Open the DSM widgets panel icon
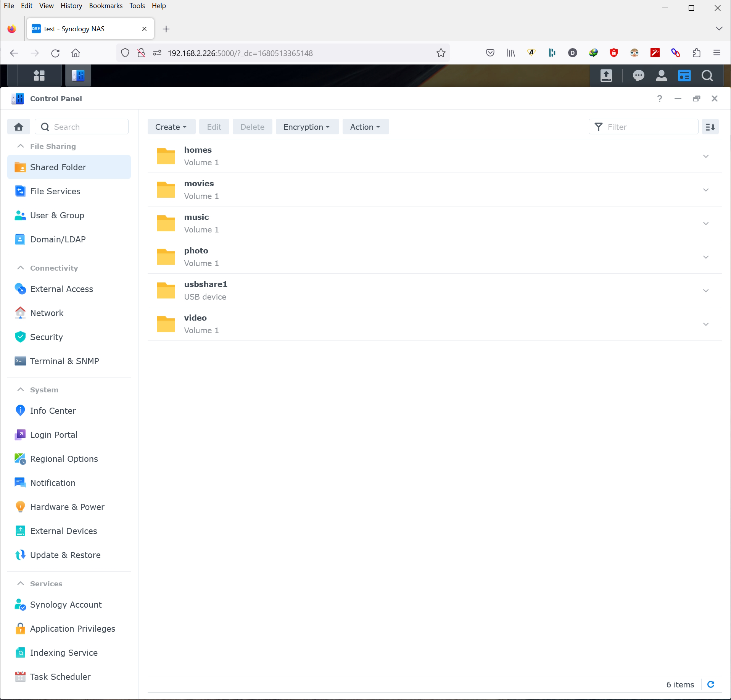This screenshot has height=700, width=731. (x=684, y=76)
